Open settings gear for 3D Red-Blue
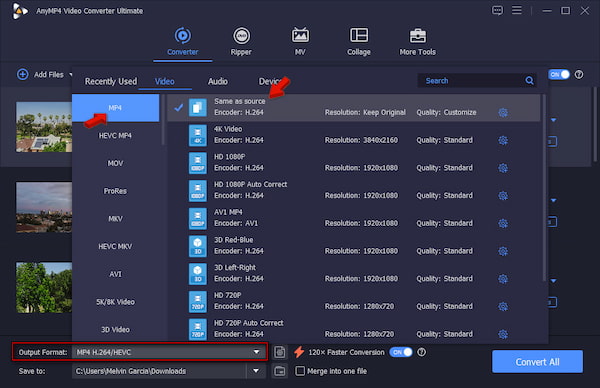 pos(503,251)
